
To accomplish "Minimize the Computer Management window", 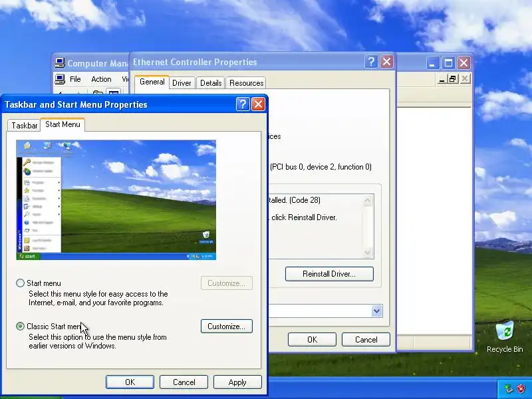I will click(x=433, y=63).
